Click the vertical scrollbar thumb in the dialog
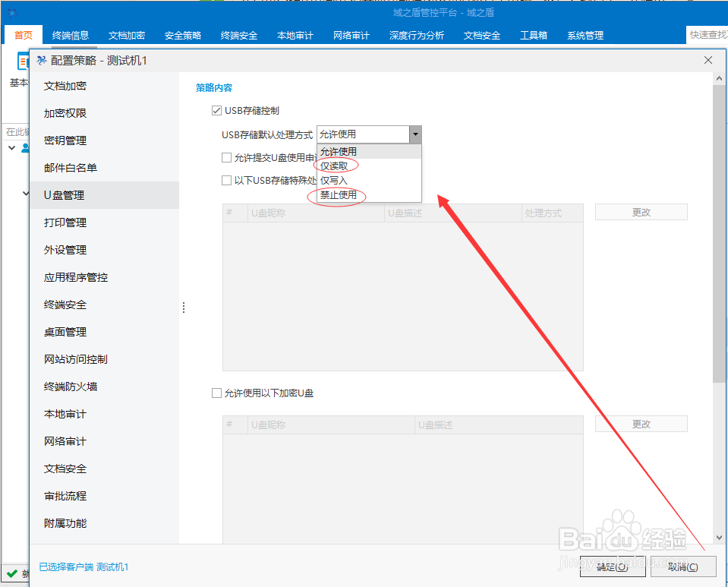The width and height of the screenshot is (728, 587). pyautogui.click(x=719, y=234)
